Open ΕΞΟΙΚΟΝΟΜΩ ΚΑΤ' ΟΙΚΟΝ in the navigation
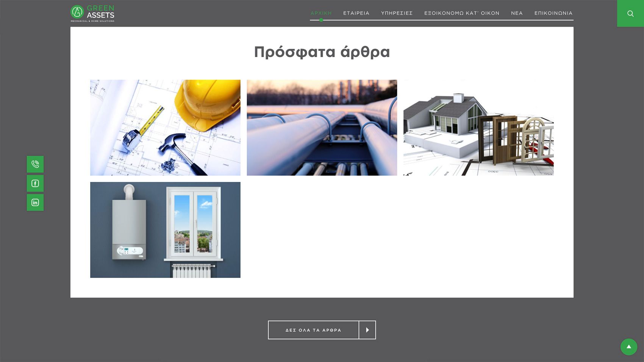 point(461,13)
